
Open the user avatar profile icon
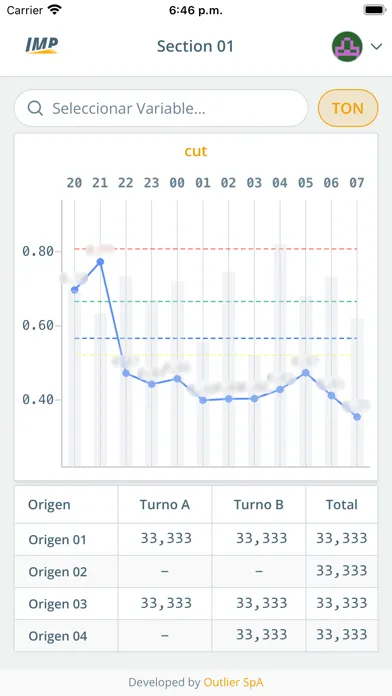coord(347,46)
